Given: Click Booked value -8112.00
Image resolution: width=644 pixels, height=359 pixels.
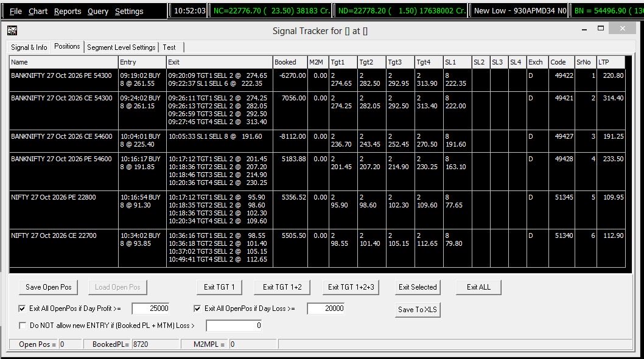Looking at the screenshot, I should click(x=292, y=136).
